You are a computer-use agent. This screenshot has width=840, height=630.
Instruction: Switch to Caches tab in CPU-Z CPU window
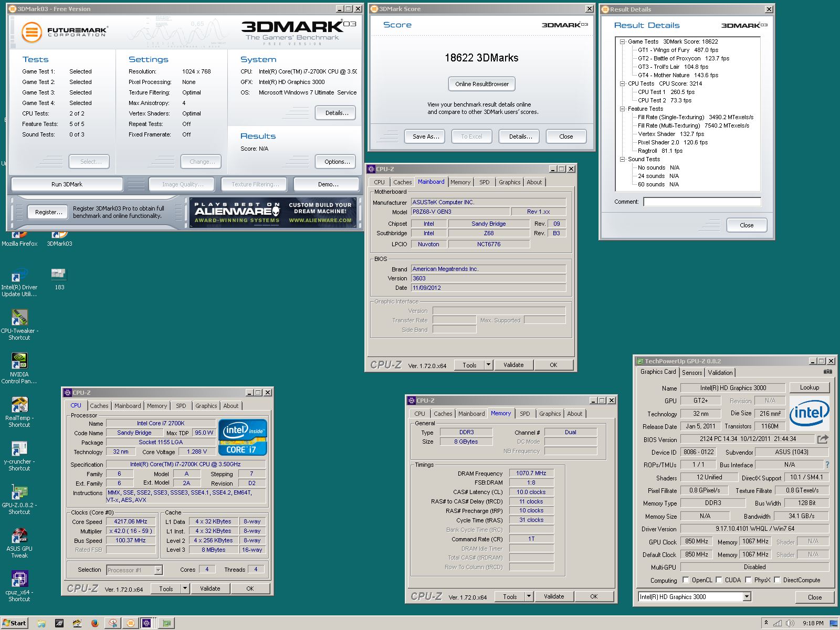[99, 406]
